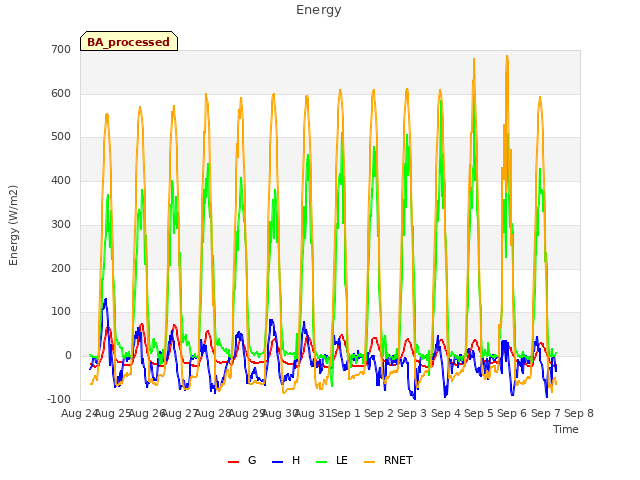Click the red G legend swatch
This screenshot has width=640, height=480.
[233, 462]
